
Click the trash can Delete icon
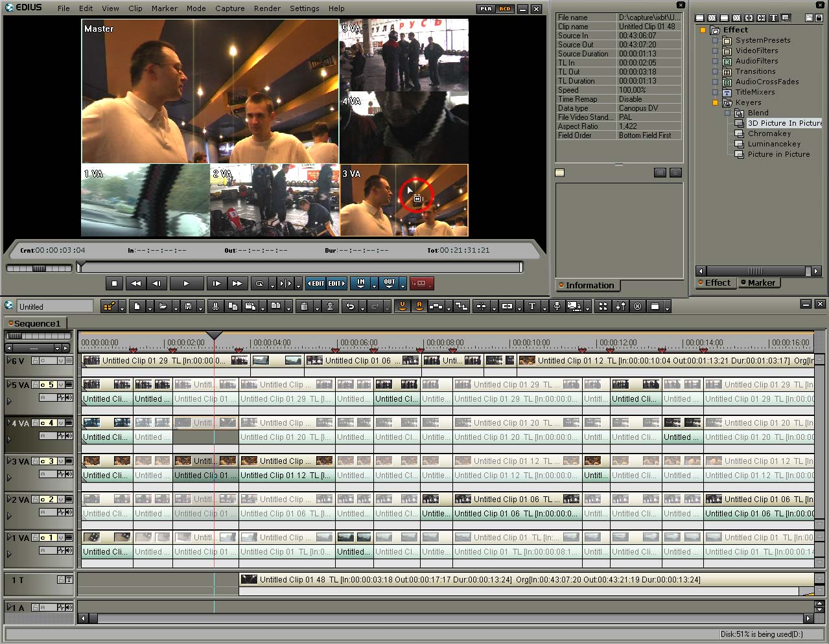(x=303, y=306)
